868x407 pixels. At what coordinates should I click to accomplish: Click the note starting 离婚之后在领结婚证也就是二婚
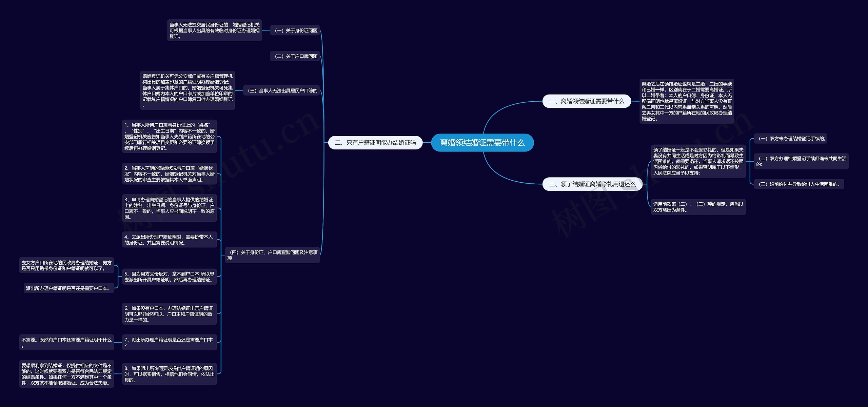click(687, 101)
